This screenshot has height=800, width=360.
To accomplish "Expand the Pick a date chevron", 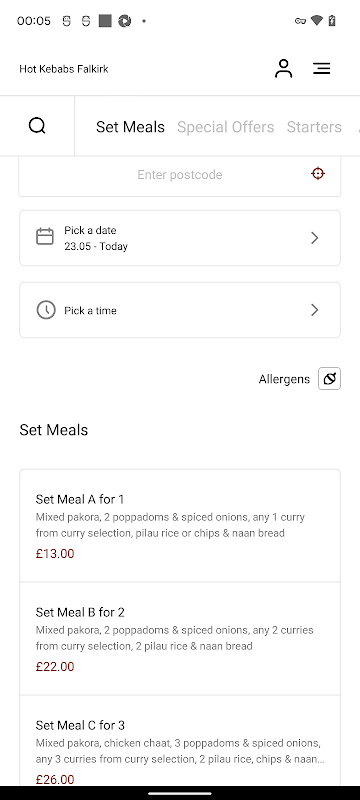I will tap(315, 238).
